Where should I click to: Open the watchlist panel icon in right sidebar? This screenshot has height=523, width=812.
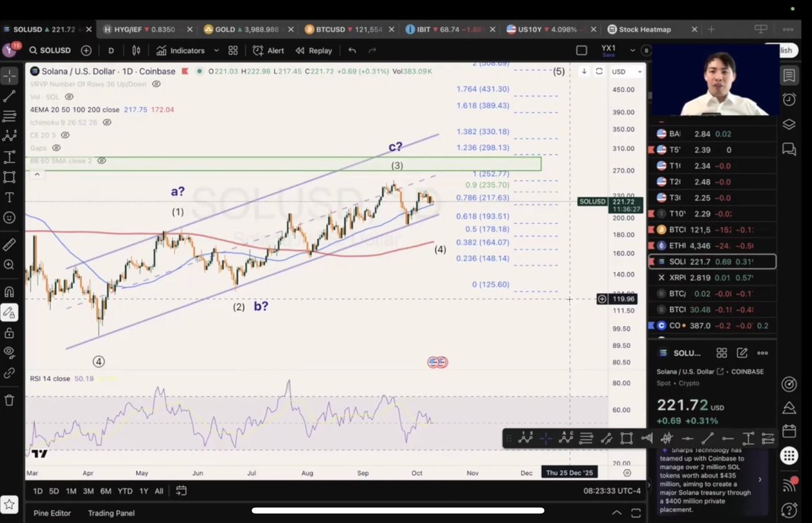789,75
